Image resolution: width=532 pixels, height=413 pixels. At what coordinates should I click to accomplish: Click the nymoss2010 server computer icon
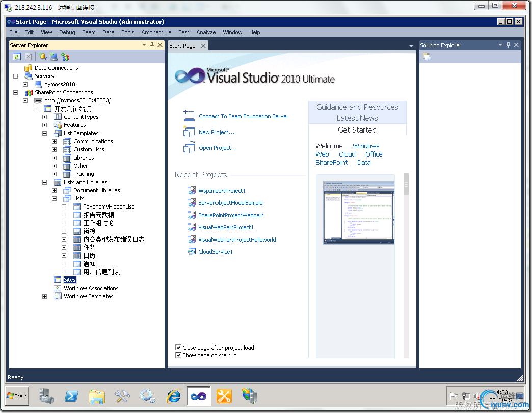point(38,84)
